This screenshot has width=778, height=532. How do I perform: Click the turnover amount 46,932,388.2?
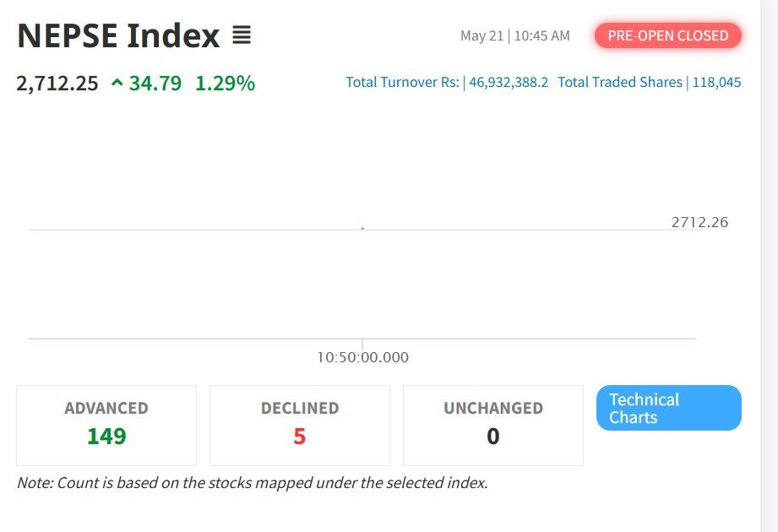click(x=509, y=82)
